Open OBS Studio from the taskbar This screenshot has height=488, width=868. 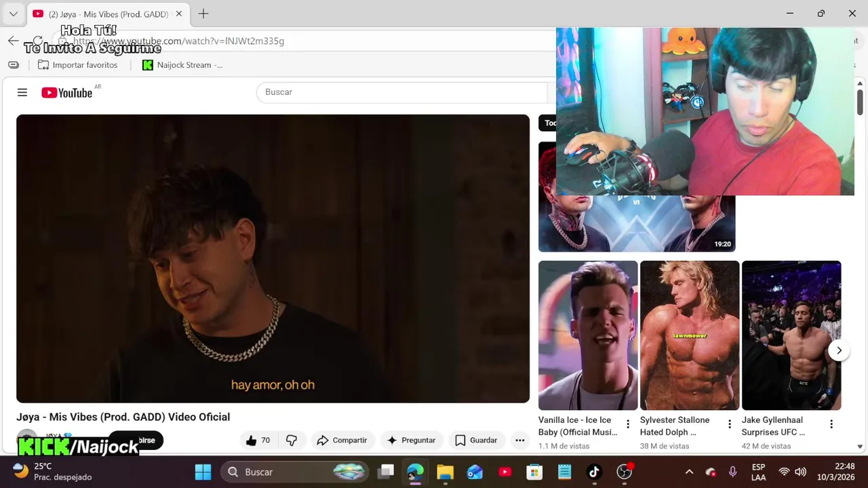[624, 472]
